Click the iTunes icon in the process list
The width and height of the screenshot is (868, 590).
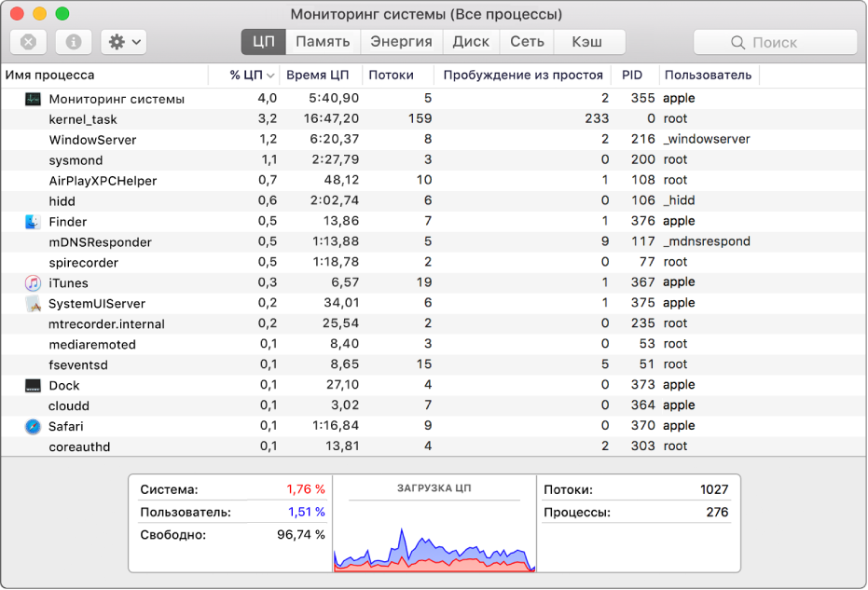click(x=33, y=283)
